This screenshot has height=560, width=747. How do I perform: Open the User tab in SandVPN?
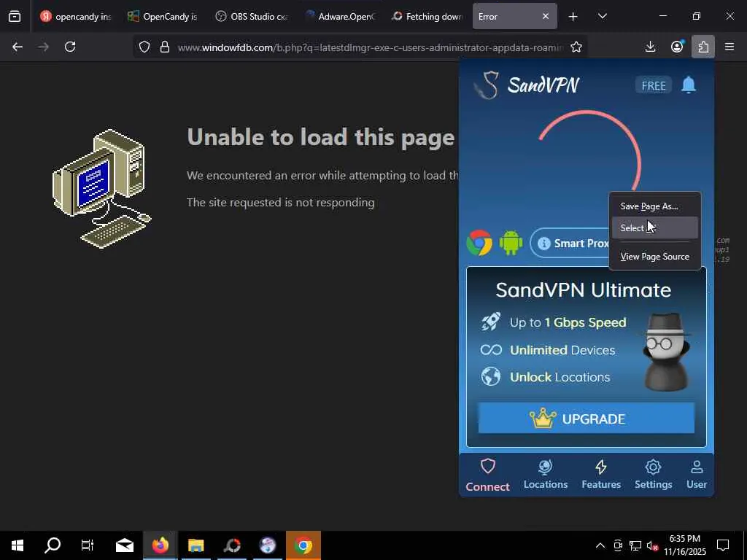tap(697, 475)
